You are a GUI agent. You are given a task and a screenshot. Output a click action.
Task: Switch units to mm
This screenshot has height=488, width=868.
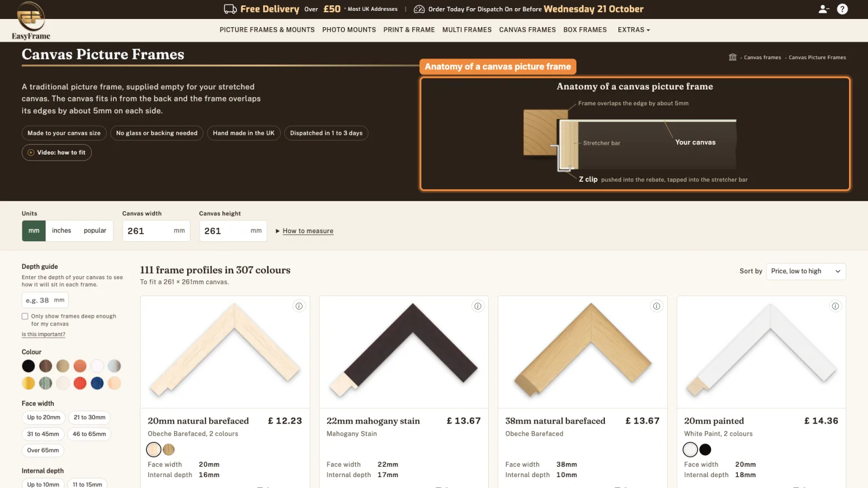coord(34,230)
